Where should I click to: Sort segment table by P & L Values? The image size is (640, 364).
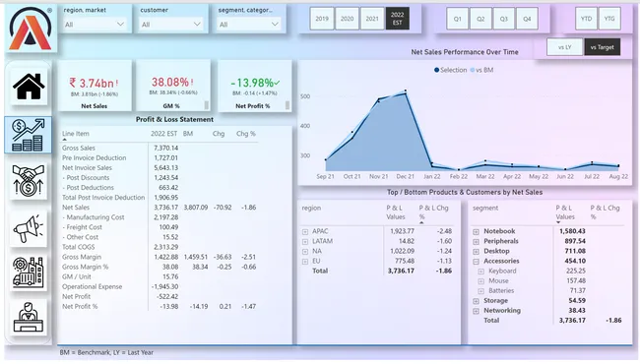tap(565, 212)
